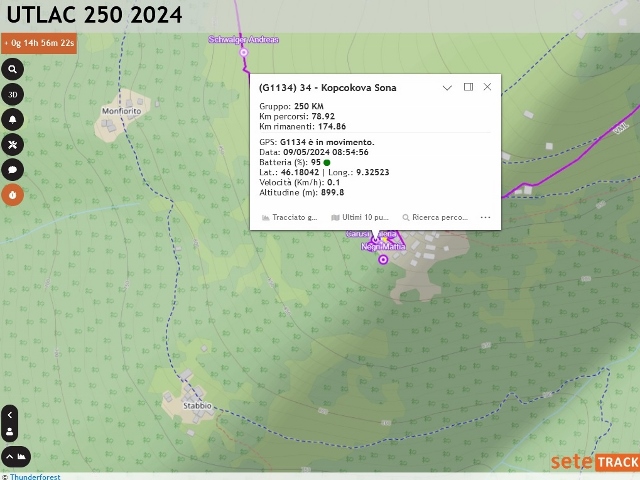Dock the popup to side panel
The image size is (640, 480).
pos(468,87)
